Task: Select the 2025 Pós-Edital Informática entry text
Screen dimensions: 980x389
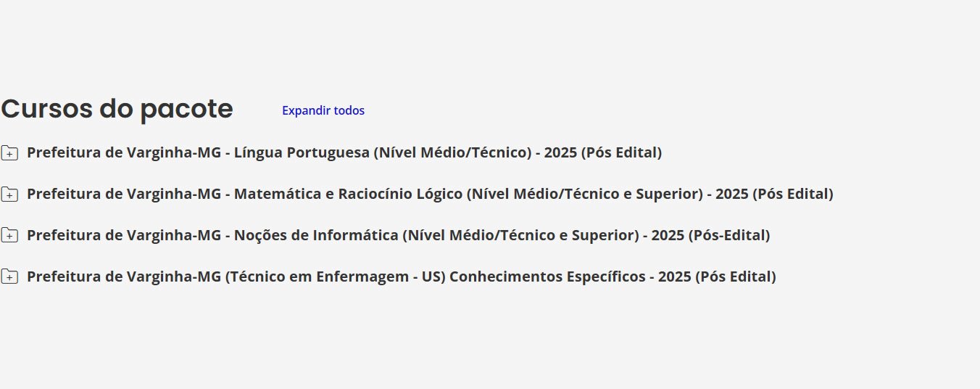Action: (x=710, y=236)
